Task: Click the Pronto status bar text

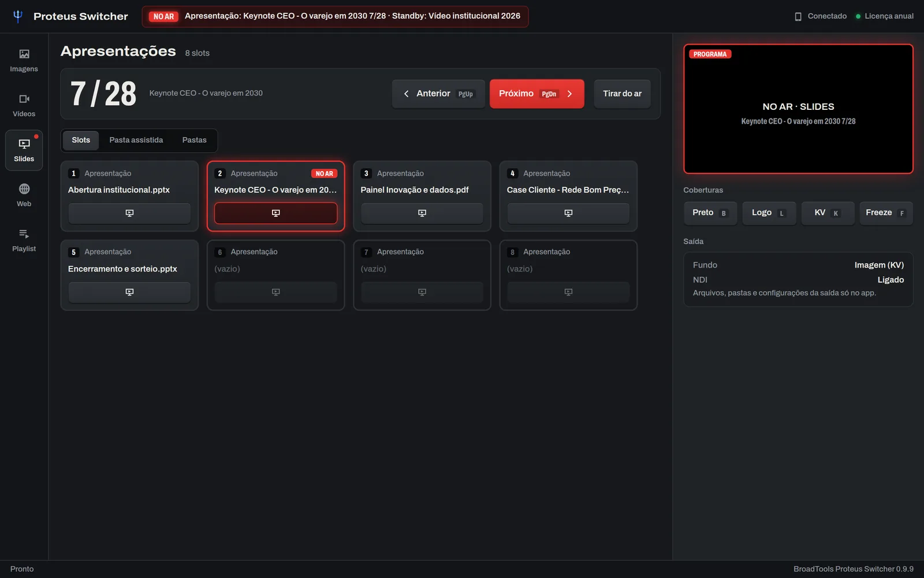Action: pyautogui.click(x=22, y=569)
